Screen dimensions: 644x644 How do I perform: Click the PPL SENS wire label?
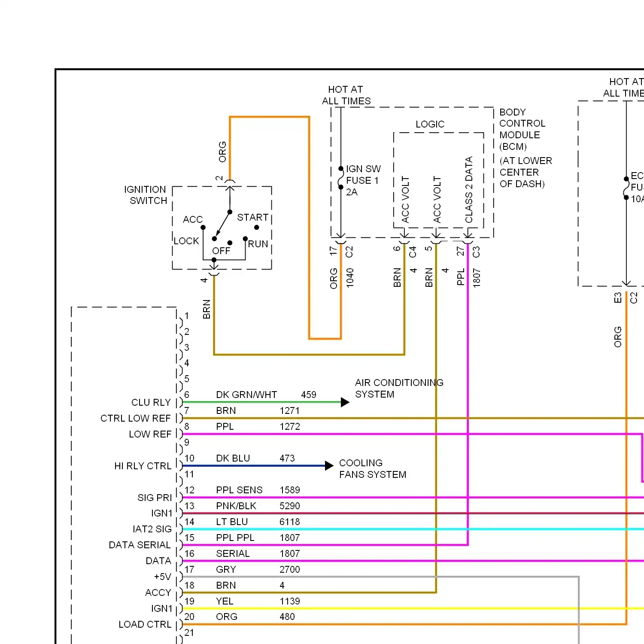[x=239, y=490]
